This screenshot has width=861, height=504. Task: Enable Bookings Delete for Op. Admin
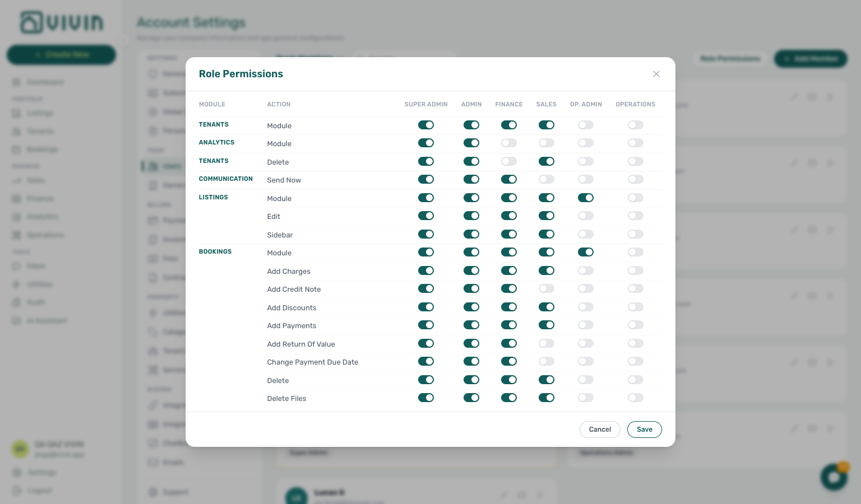click(586, 380)
